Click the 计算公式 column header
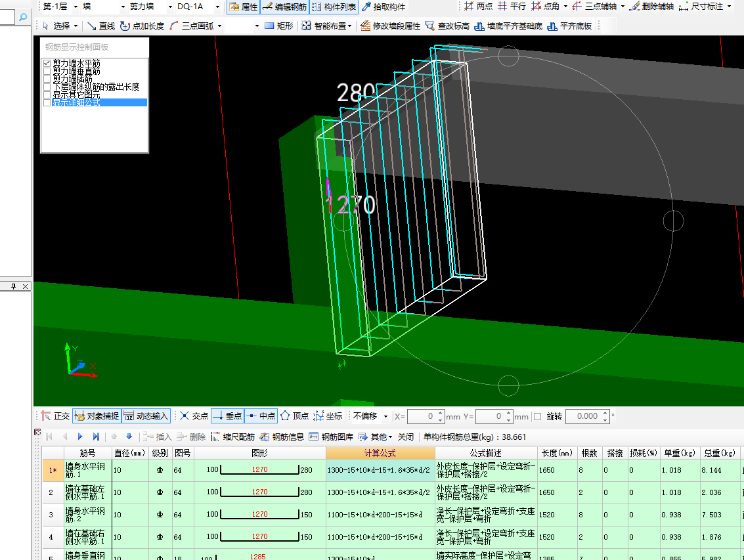This screenshot has width=744, height=560. tap(380, 453)
